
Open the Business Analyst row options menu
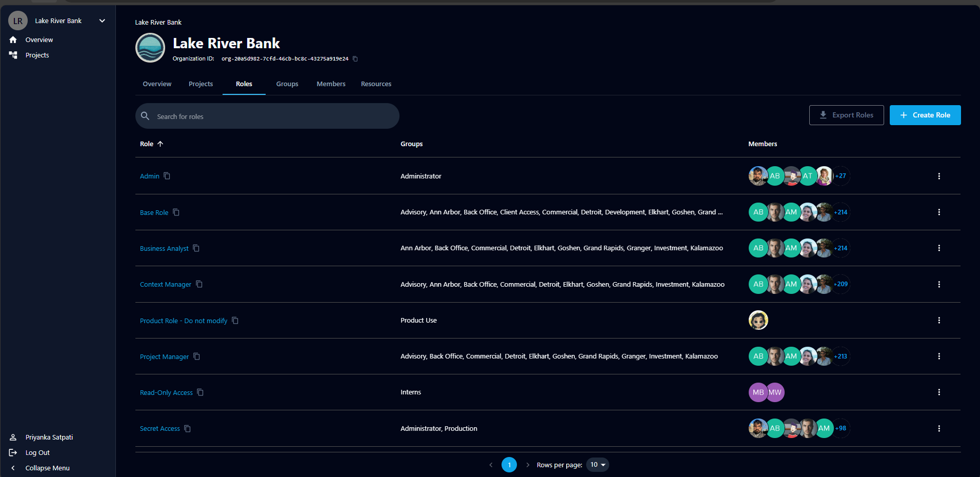pos(939,248)
